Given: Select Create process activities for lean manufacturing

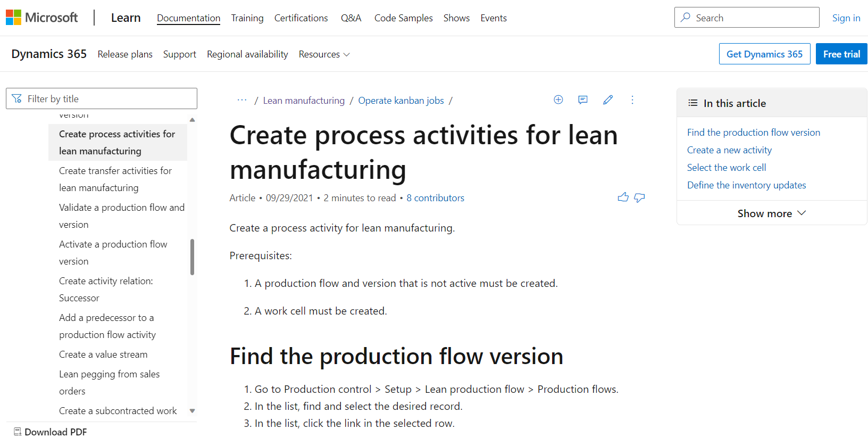Looking at the screenshot, I should (x=118, y=143).
